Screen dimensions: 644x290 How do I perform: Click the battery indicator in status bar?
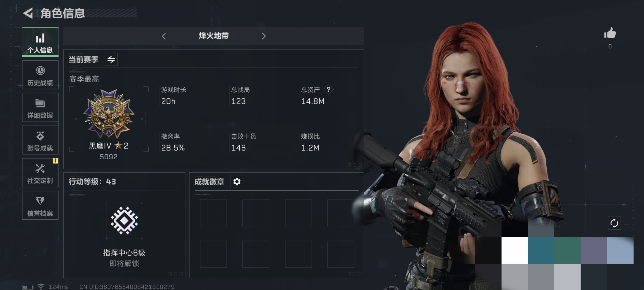pos(28,287)
